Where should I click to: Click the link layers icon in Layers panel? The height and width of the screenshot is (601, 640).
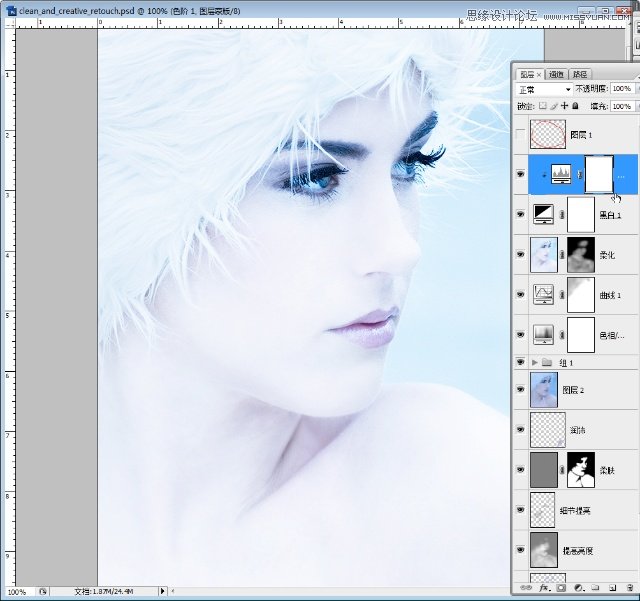click(526, 588)
